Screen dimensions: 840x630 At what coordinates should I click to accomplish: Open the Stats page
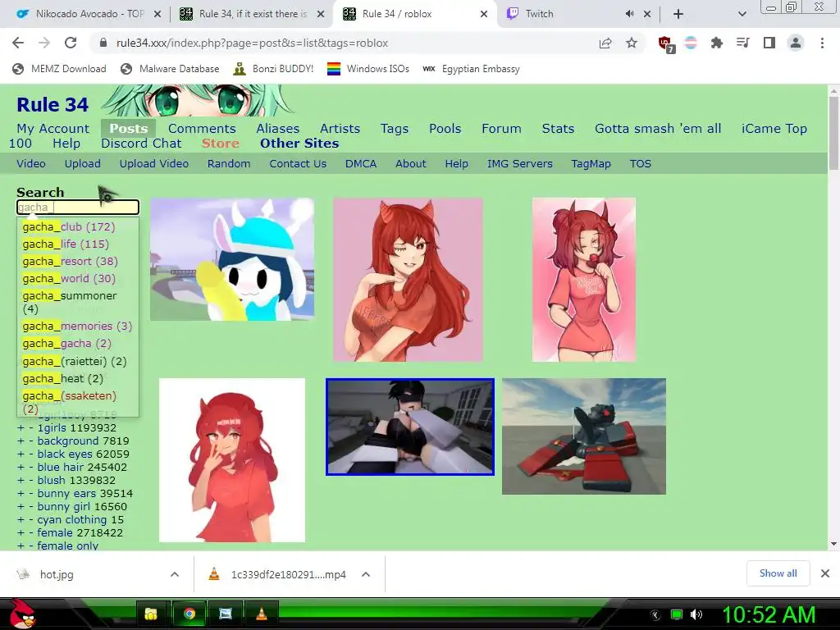click(558, 129)
